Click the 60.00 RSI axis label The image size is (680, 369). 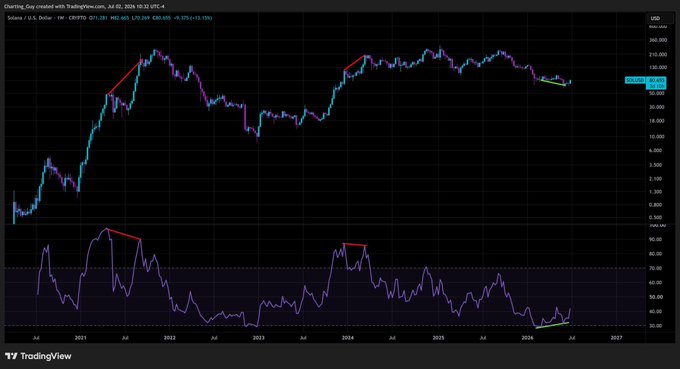coord(656,283)
